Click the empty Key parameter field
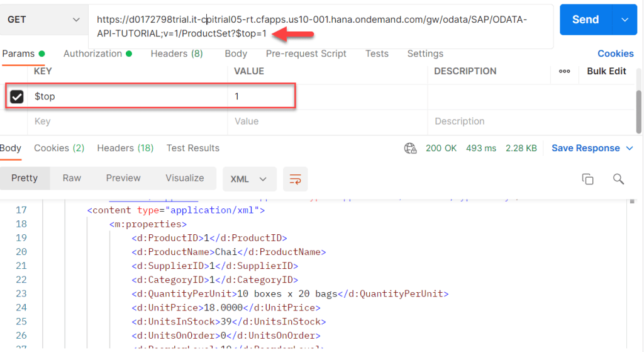Viewport: 644px width, 352px height. (126, 121)
